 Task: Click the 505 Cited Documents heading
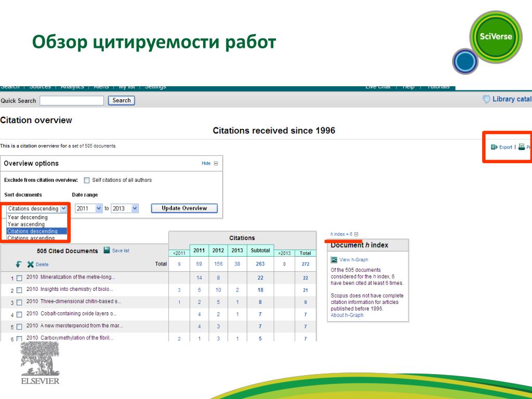[x=67, y=251]
